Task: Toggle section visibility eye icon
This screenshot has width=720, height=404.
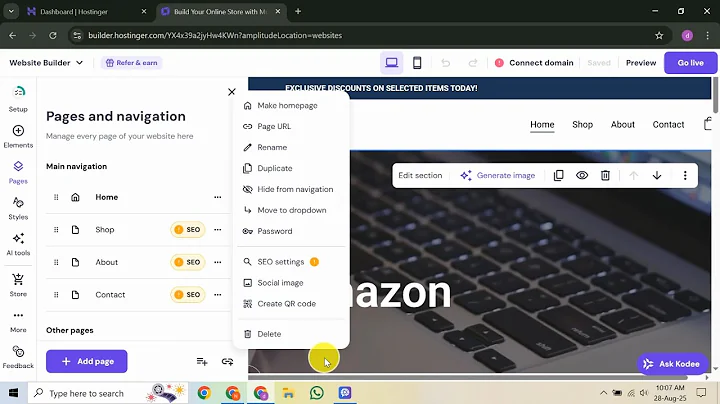Action: (582, 175)
